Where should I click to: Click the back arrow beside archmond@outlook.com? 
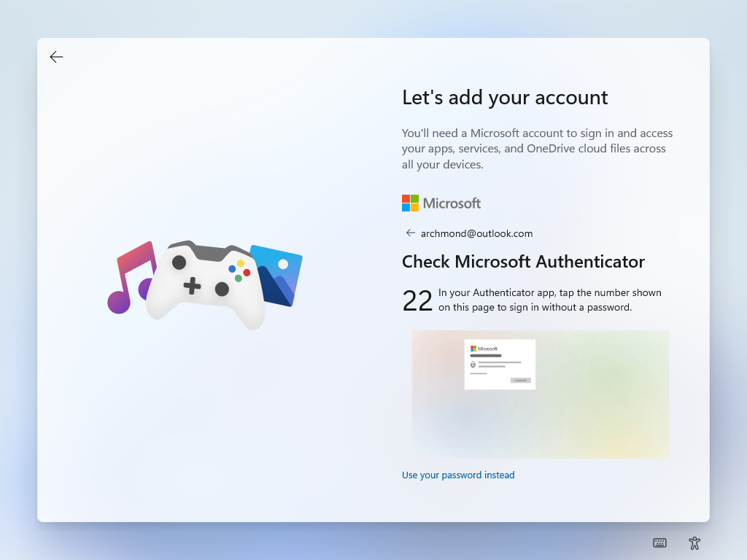coord(410,233)
